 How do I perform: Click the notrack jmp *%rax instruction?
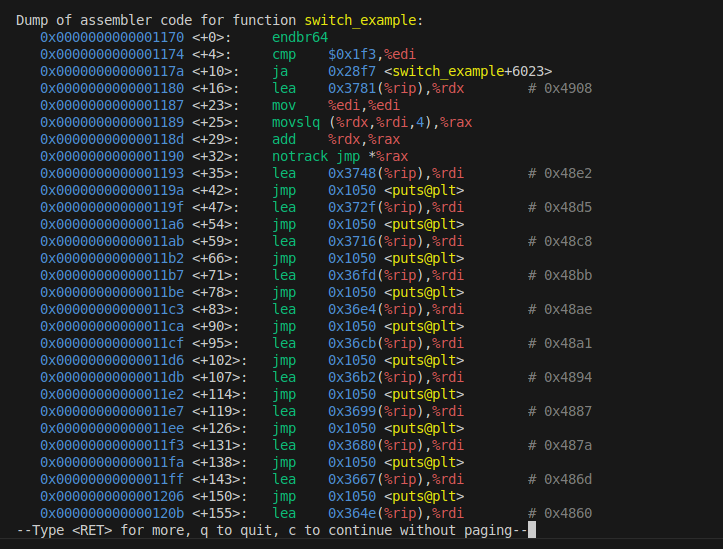340,156
